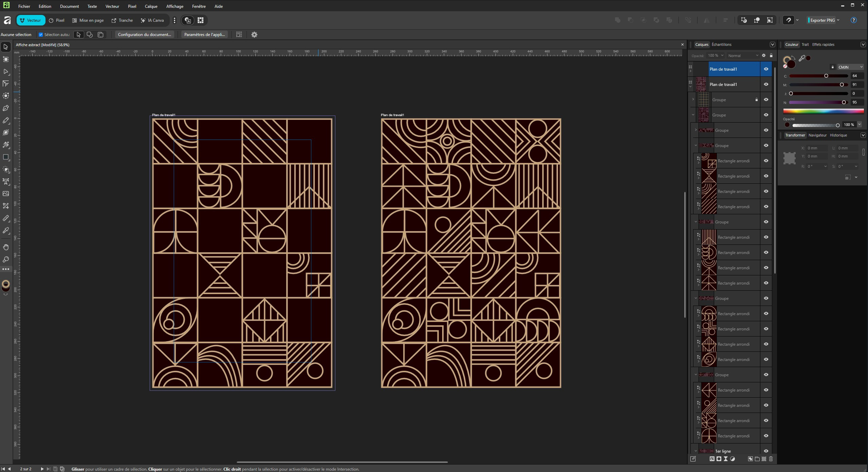Screen dimensions: 868x472
Task: Open the gear settings icon in context toolbar
Action: pyautogui.click(x=254, y=35)
